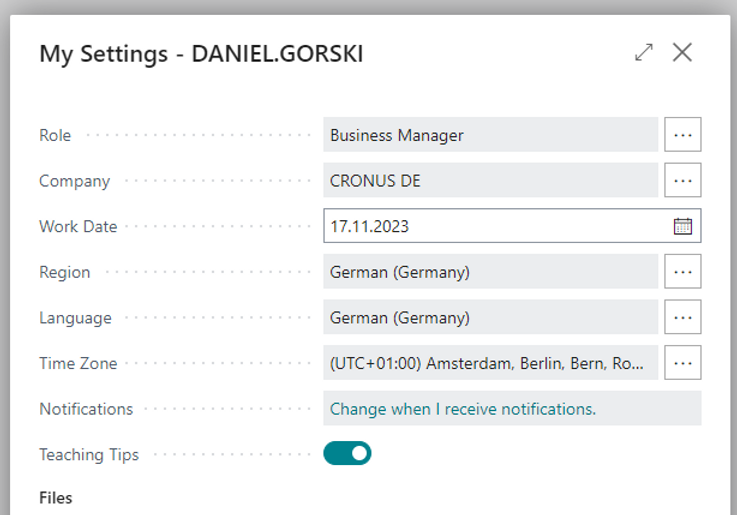Click the Language German (Germany) field
This screenshot has width=737, height=515.
click(490, 318)
